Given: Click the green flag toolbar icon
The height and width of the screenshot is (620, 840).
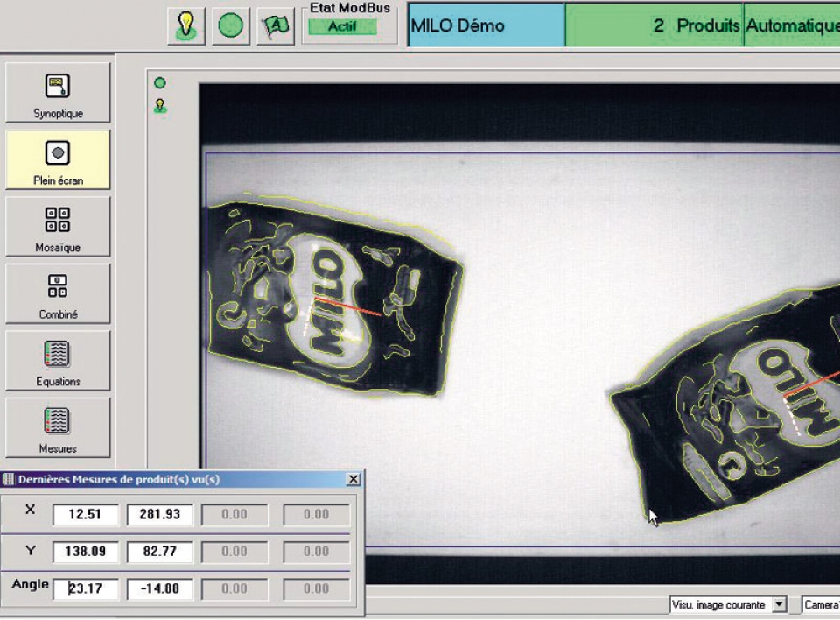Looking at the screenshot, I should [x=275, y=25].
